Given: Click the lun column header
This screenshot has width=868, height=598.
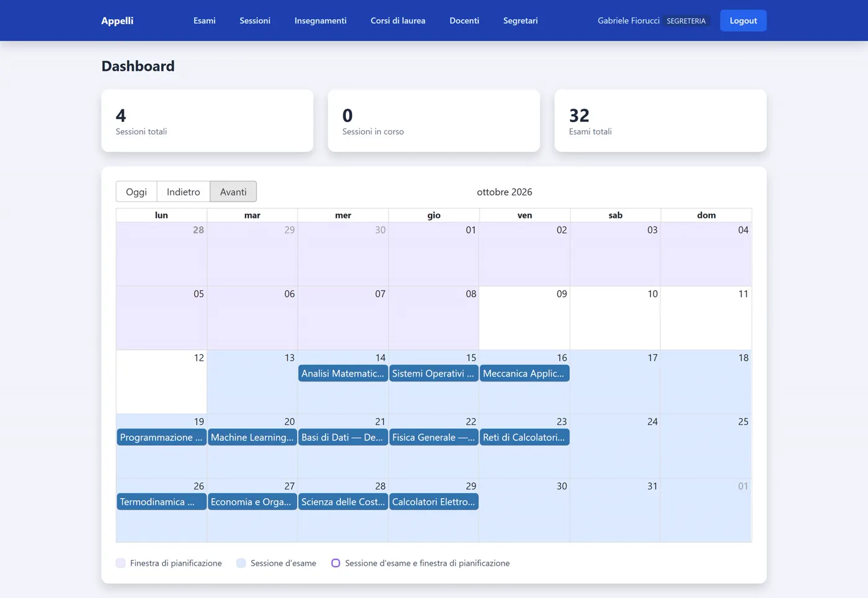Looking at the screenshot, I should coord(161,215).
